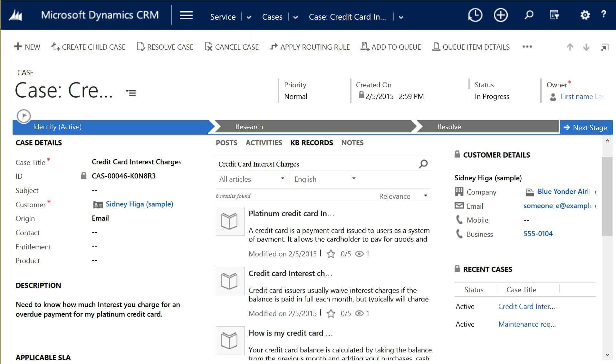The height and width of the screenshot is (364, 616).
Task: Open recent case Credit Card Inter...
Action: click(x=526, y=306)
